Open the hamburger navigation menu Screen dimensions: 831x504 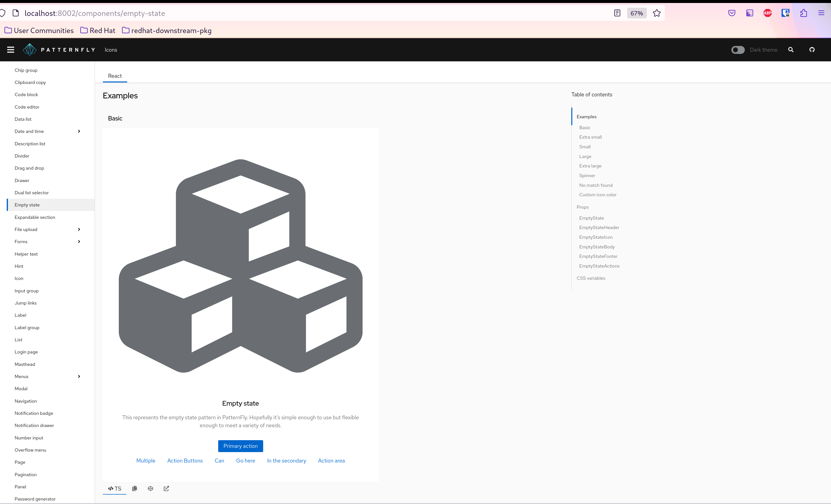[x=10, y=50]
